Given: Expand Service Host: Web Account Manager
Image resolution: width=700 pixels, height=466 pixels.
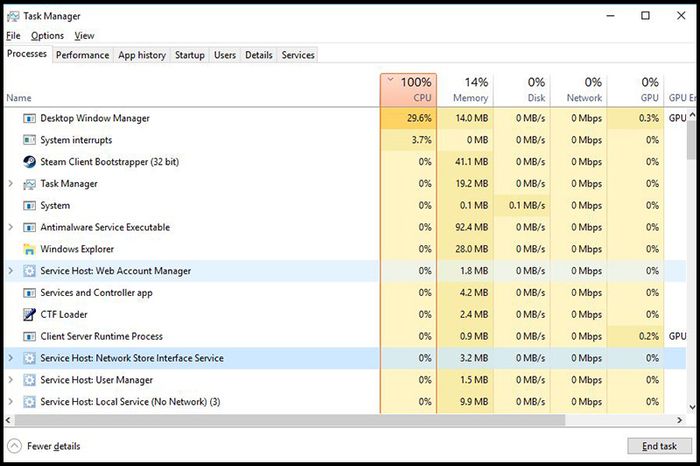Looking at the screenshot, I should [x=11, y=270].
